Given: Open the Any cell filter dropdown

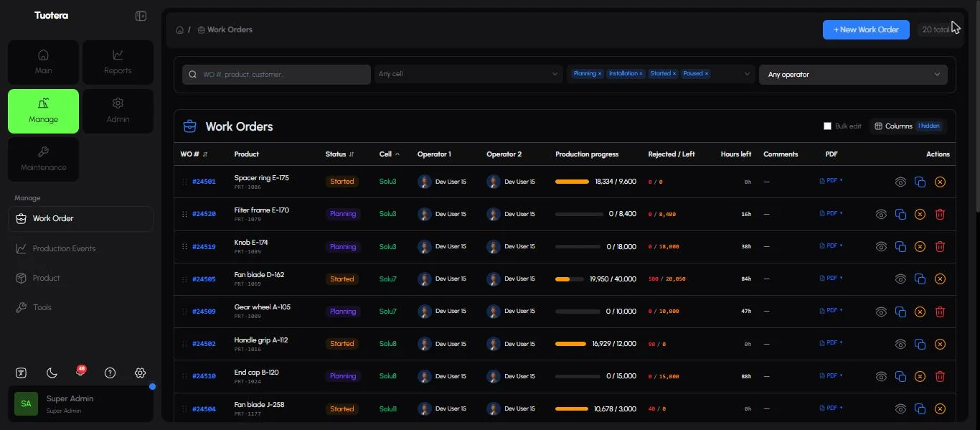Looking at the screenshot, I should (468, 74).
